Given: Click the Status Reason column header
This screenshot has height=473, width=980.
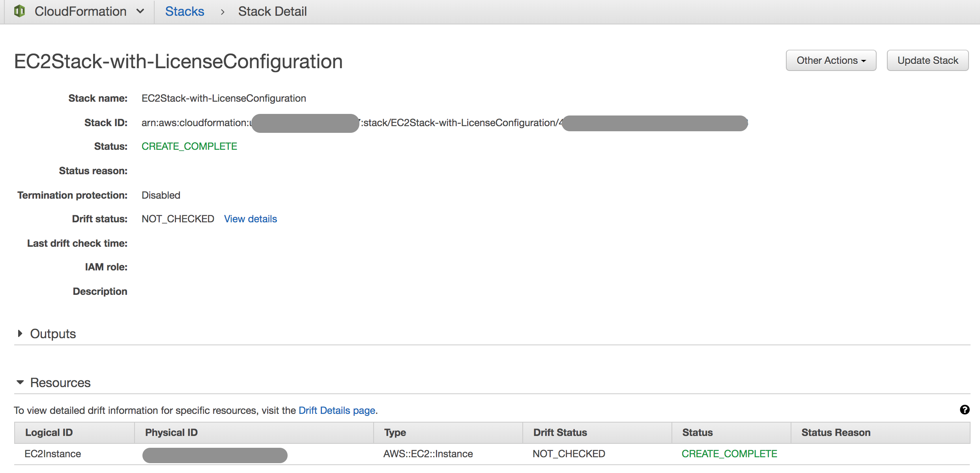Looking at the screenshot, I should (836, 432).
